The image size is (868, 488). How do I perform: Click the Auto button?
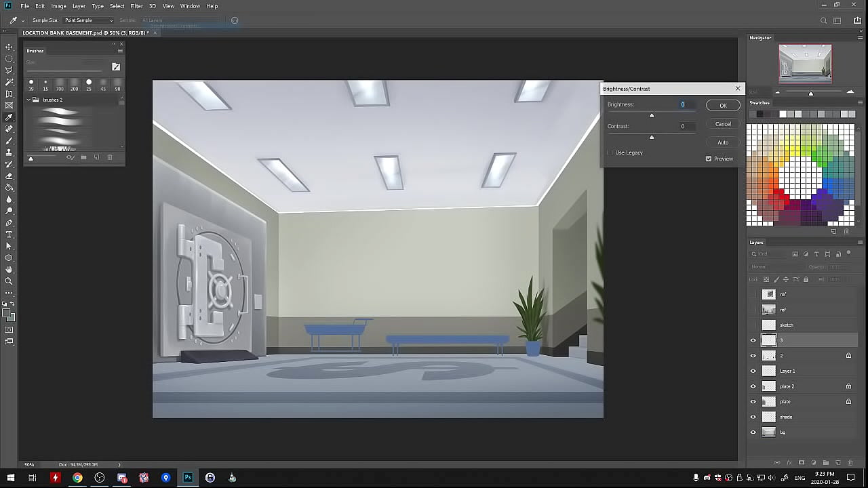tap(723, 142)
